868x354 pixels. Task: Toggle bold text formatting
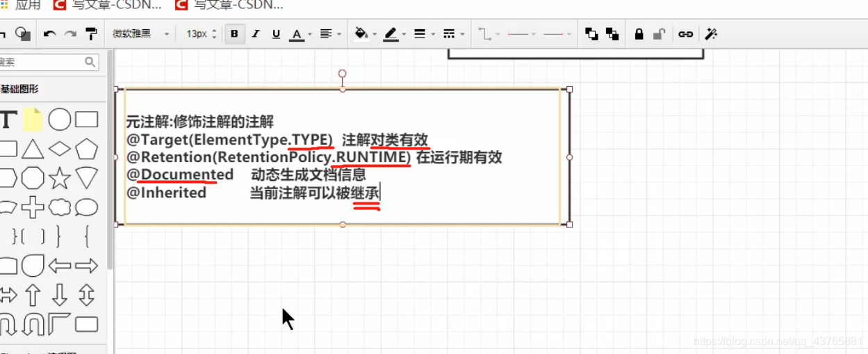(x=235, y=34)
